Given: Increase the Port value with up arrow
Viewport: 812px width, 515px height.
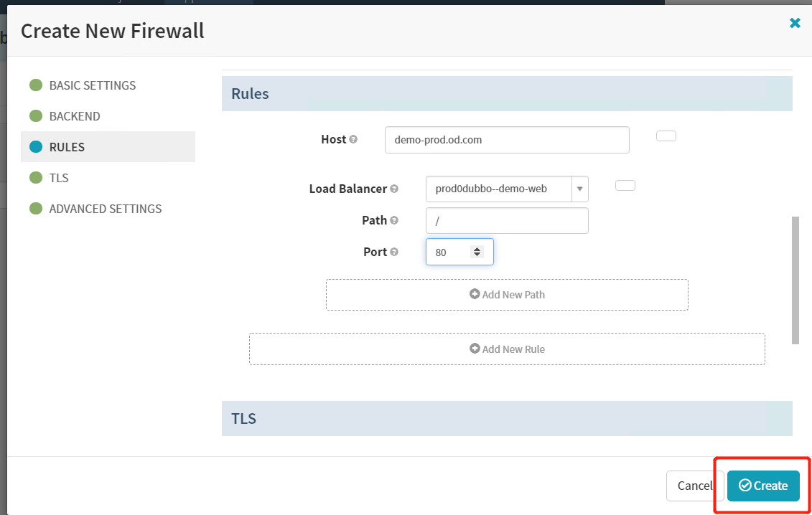Looking at the screenshot, I should pyautogui.click(x=477, y=249).
